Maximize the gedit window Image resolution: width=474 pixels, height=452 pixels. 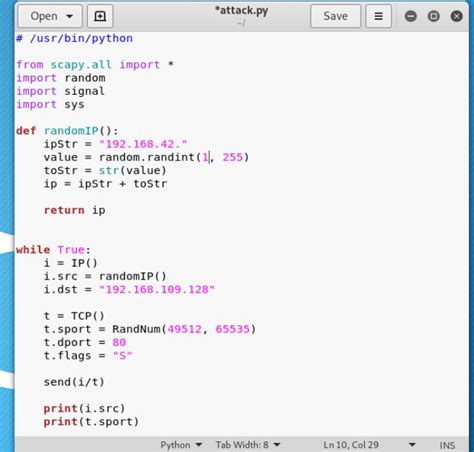coord(433,16)
